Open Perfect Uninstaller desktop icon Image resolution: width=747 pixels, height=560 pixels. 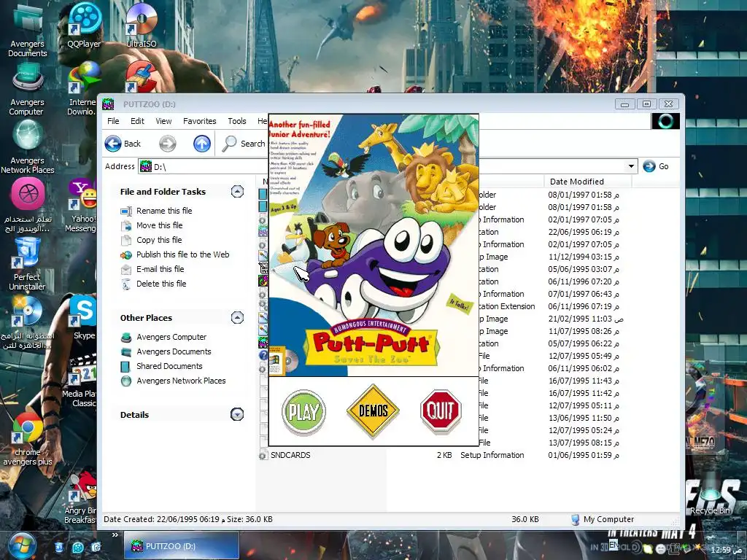27,265
